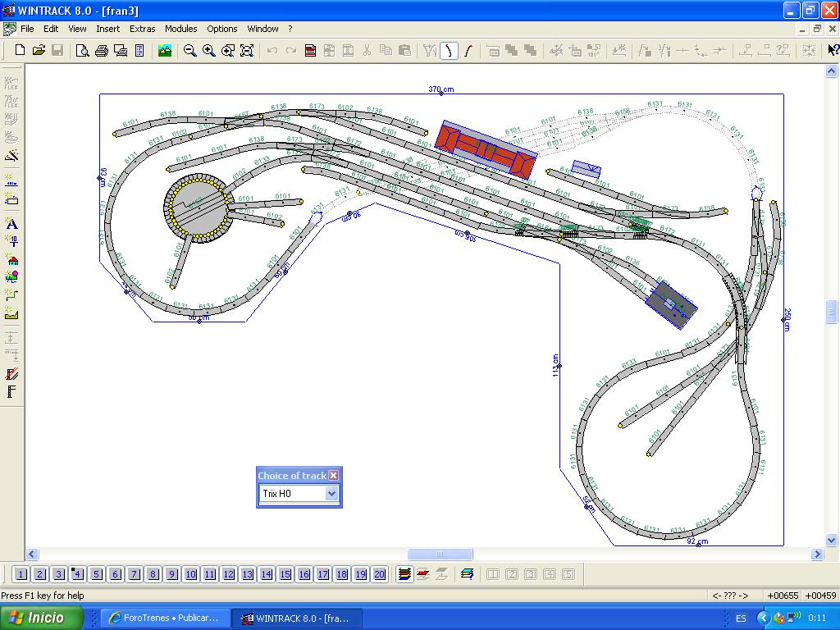
Task: Create a new layout file
Action: click(20, 50)
